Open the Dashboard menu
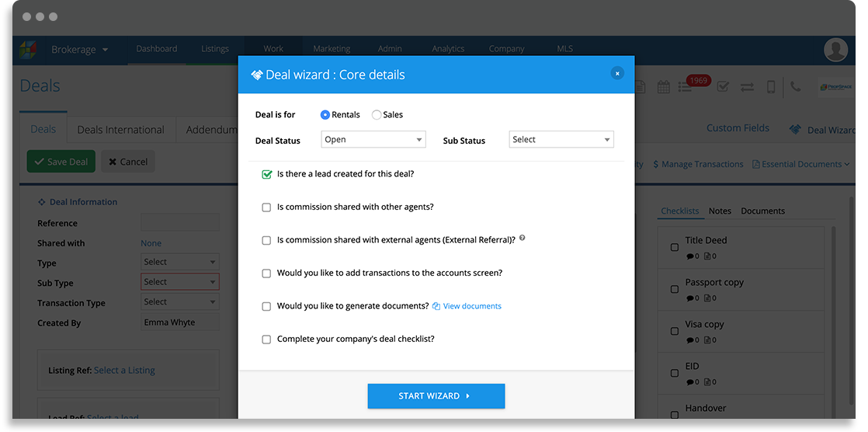The height and width of the screenshot is (432, 868). coord(157,49)
